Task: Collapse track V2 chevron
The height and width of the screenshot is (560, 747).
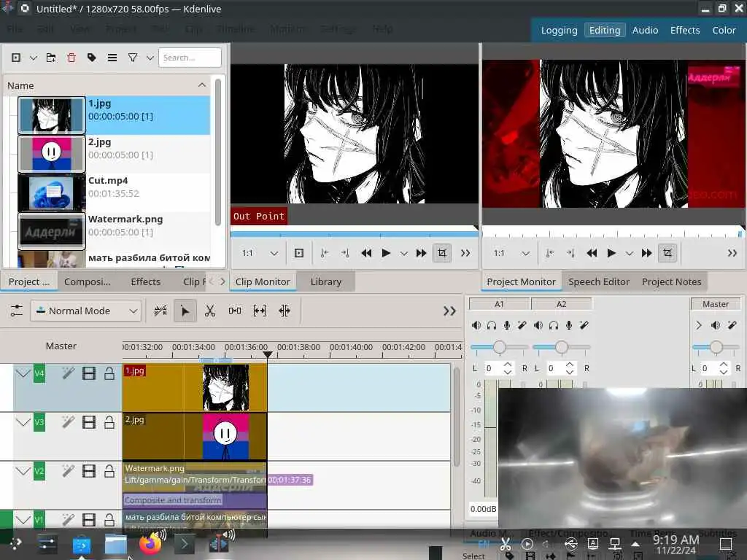Action: click(x=23, y=470)
